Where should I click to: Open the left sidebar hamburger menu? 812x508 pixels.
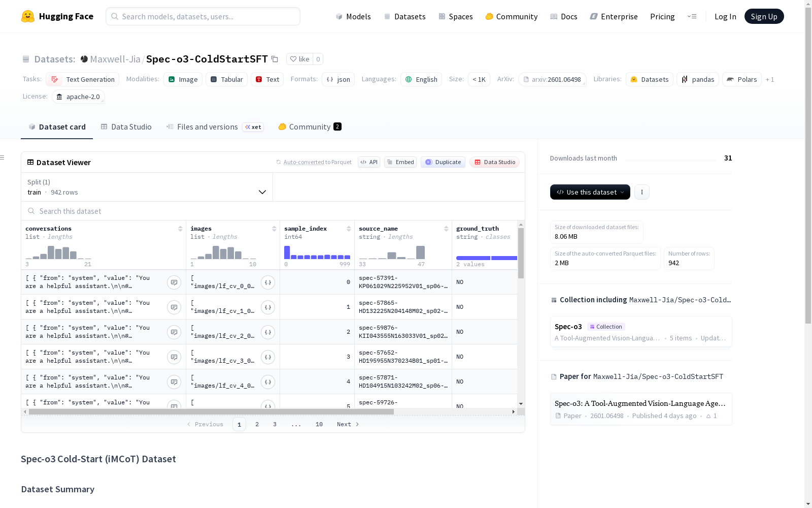[x=3, y=157]
